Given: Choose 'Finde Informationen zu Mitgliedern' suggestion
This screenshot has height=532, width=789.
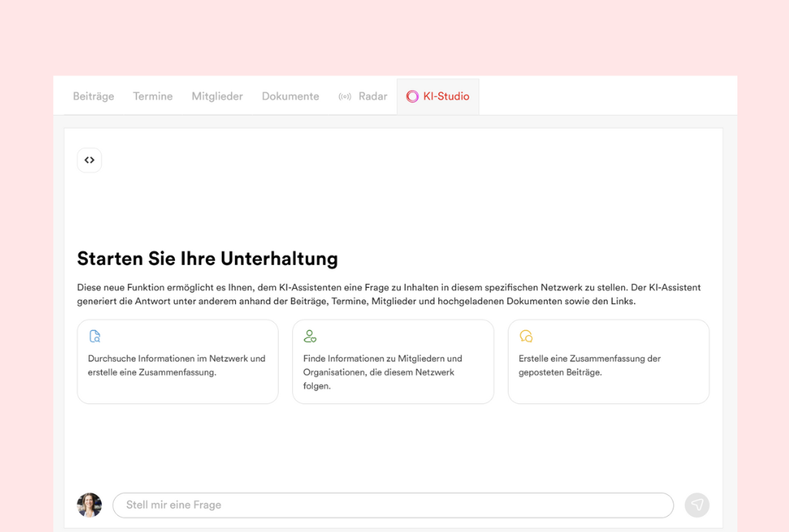Looking at the screenshot, I should tap(392, 372).
